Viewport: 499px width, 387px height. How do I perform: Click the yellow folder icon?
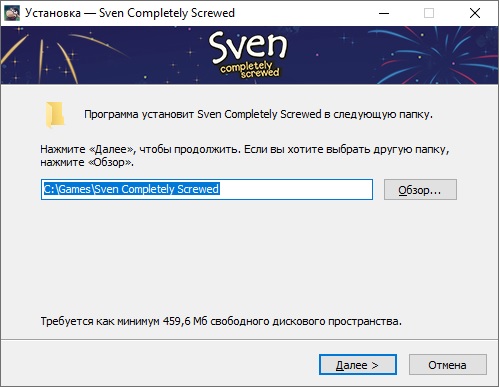tap(55, 114)
